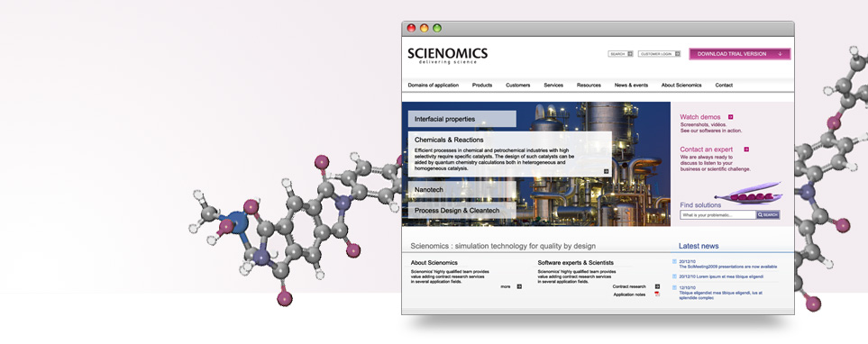Open Domains of application menu
Viewport: 868px width, 344px height.
[434, 86]
